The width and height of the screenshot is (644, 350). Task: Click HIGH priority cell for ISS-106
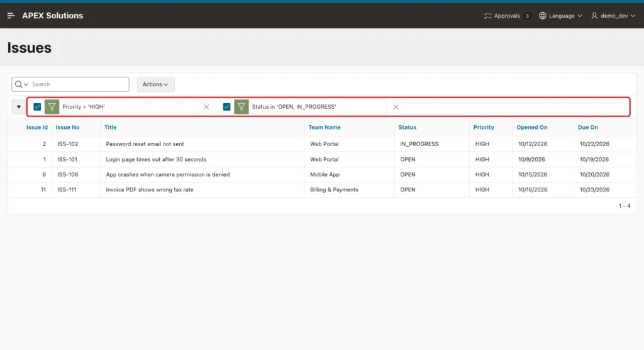click(482, 174)
